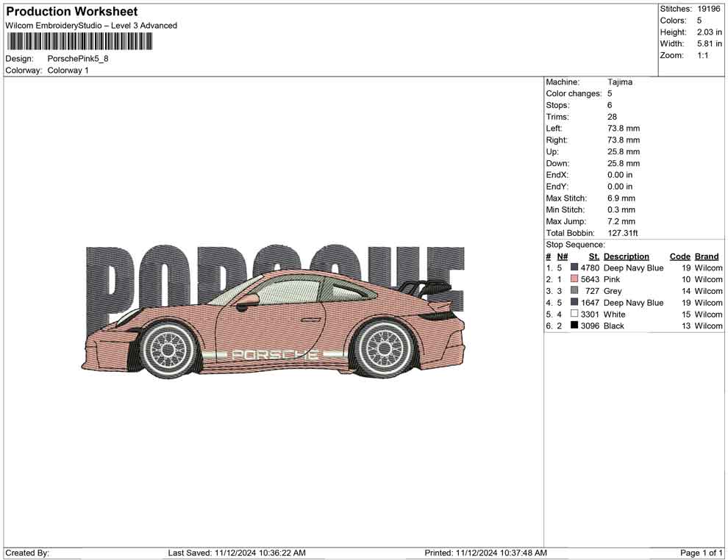The height and width of the screenshot is (560, 728).
Task: Select the Deep Navy Blue 4780 swatch
Action: [574, 268]
